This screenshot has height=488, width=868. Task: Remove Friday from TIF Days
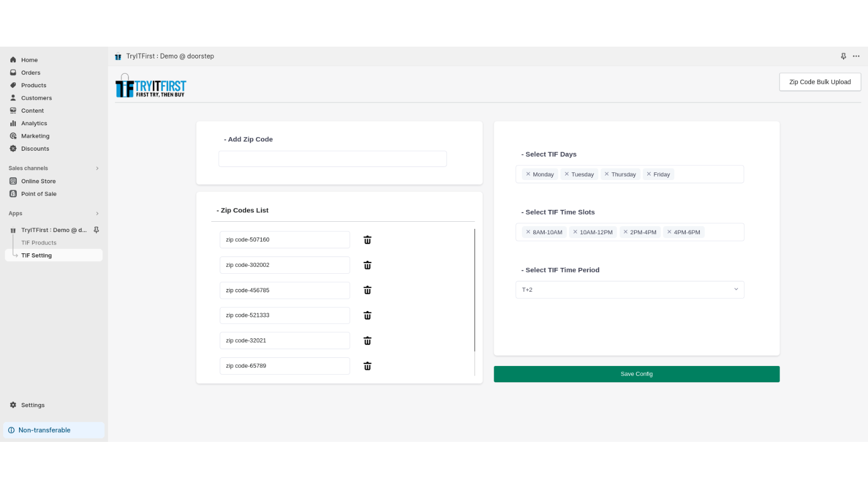(649, 174)
